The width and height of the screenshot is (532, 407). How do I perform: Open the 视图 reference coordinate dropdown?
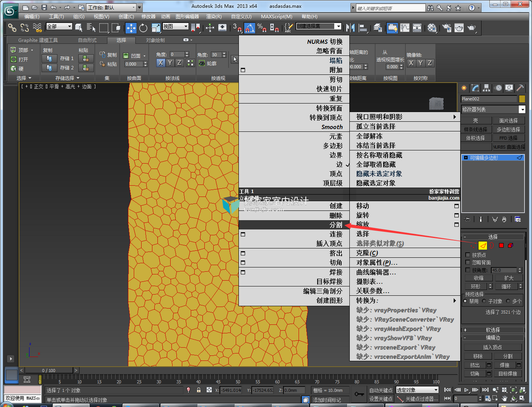point(176,26)
